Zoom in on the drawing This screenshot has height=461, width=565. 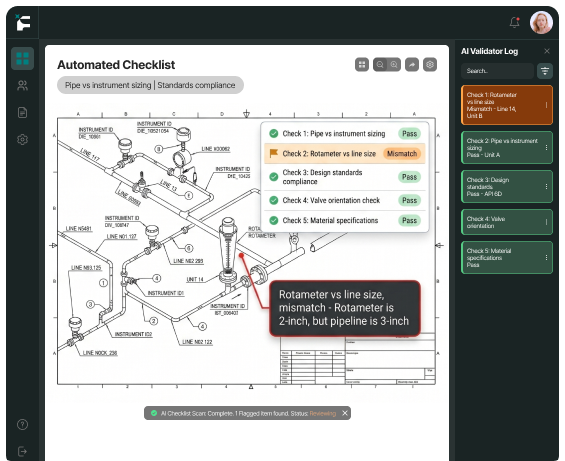[394, 65]
